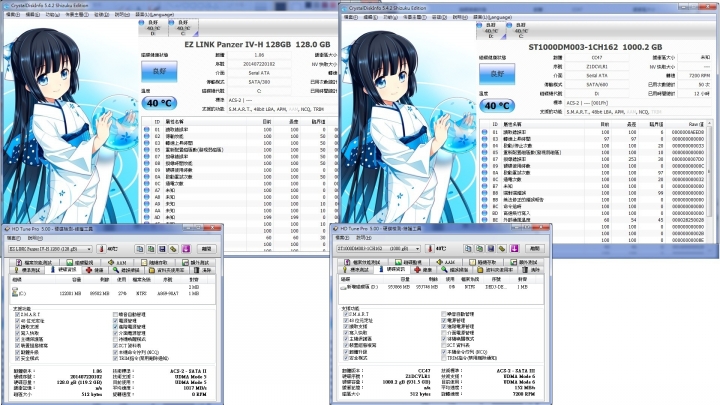Select D: drive tab in left CrystalDiskInfo

[153, 28]
